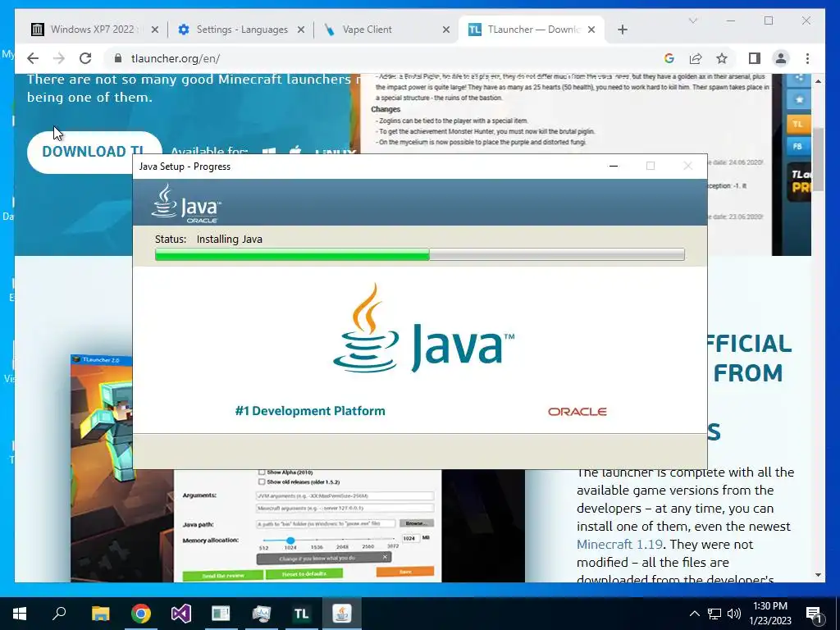This screenshot has width=840, height=630.
Task: Reload the tlauncher.org page
Action: point(85,58)
